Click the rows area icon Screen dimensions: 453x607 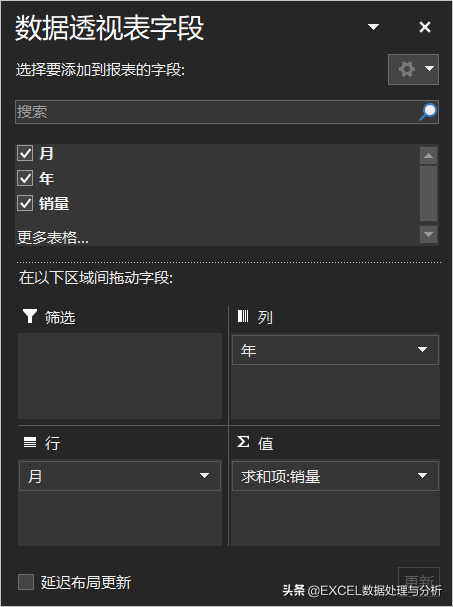(30, 442)
